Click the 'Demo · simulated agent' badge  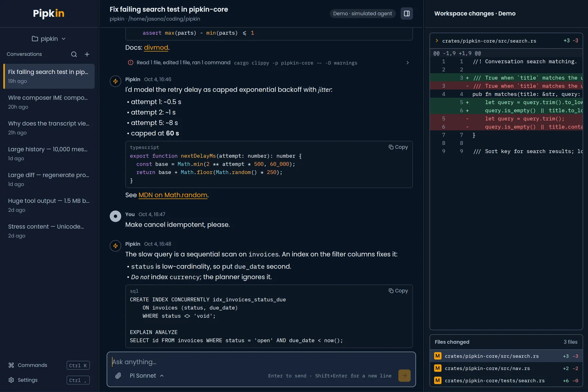(362, 14)
